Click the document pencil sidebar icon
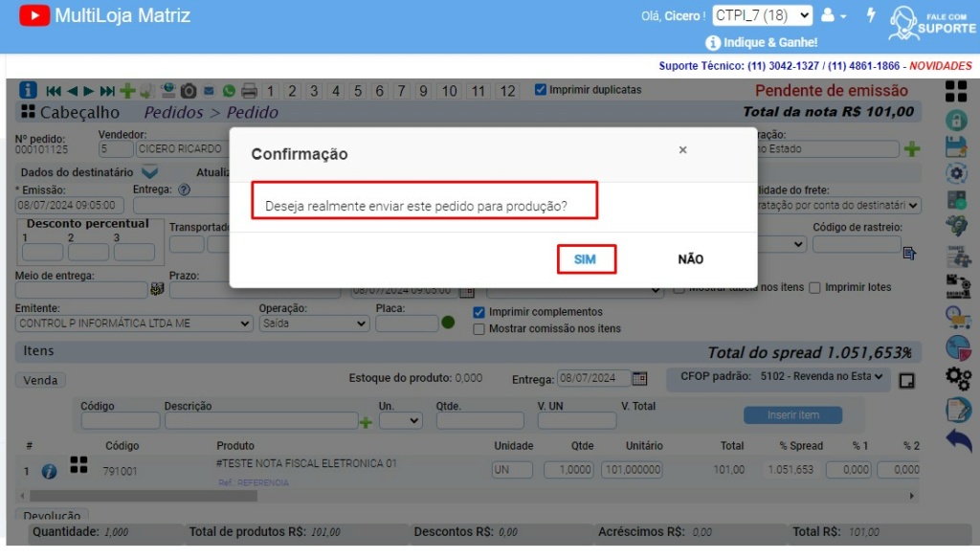 (x=958, y=410)
